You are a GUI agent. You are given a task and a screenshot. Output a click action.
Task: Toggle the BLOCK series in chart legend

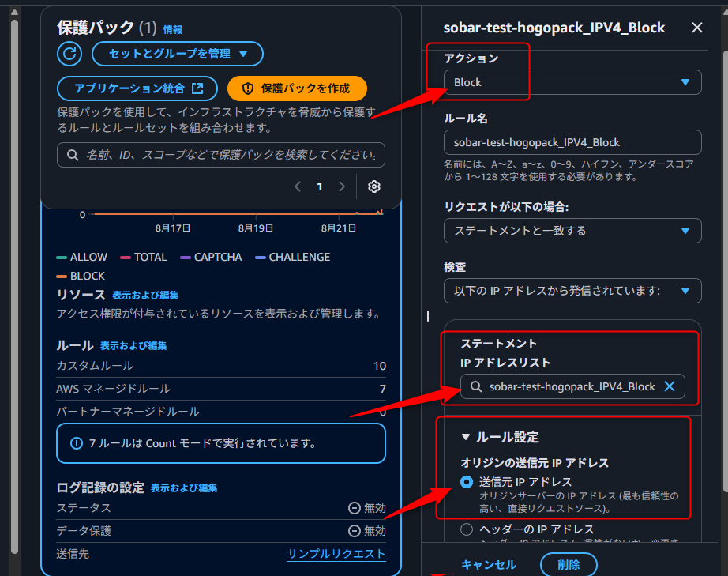click(81, 276)
